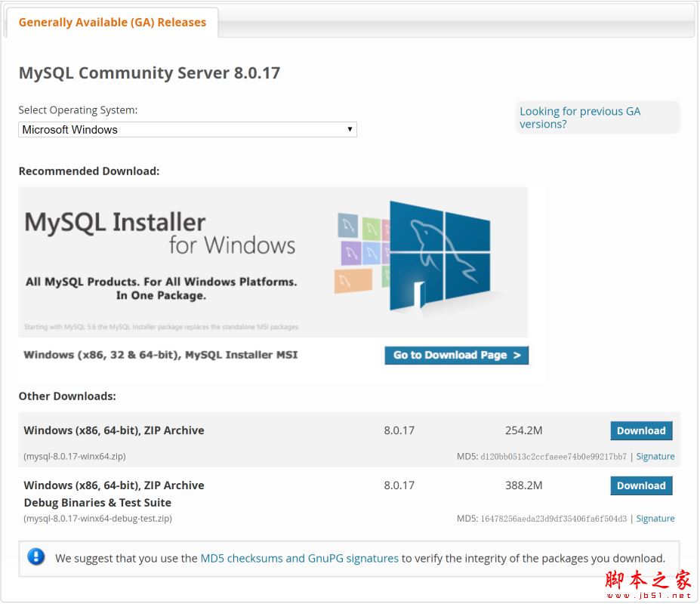Screen dimensions: 700x604
Task: Click the large blue Windows dolphin logo
Action: tap(439, 257)
